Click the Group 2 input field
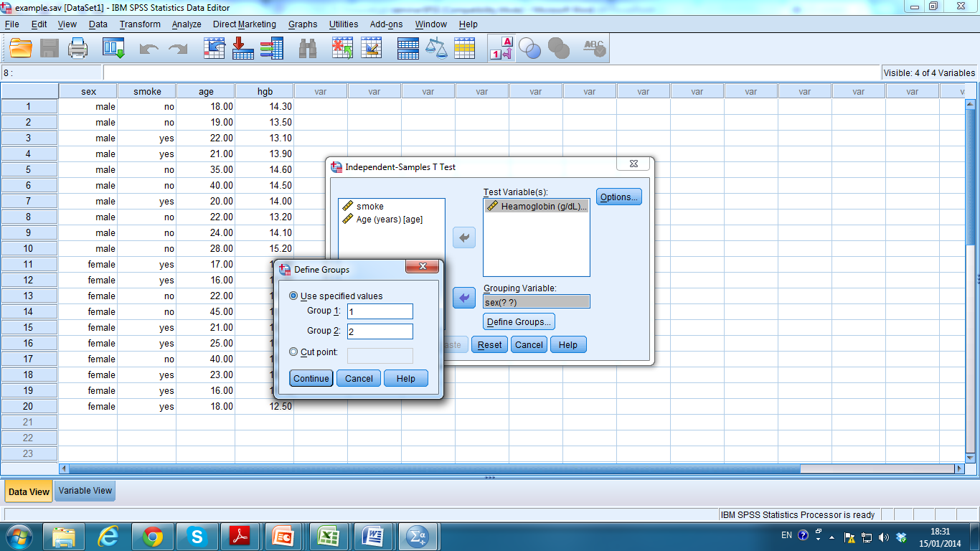Viewport: 980px width, 551px height. (380, 331)
